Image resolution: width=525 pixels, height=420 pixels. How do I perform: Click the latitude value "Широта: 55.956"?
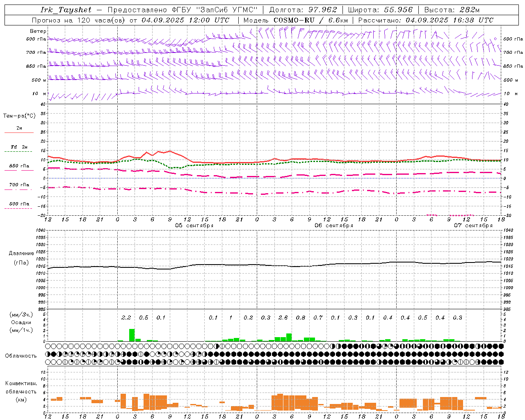pyautogui.click(x=380, y=10)
